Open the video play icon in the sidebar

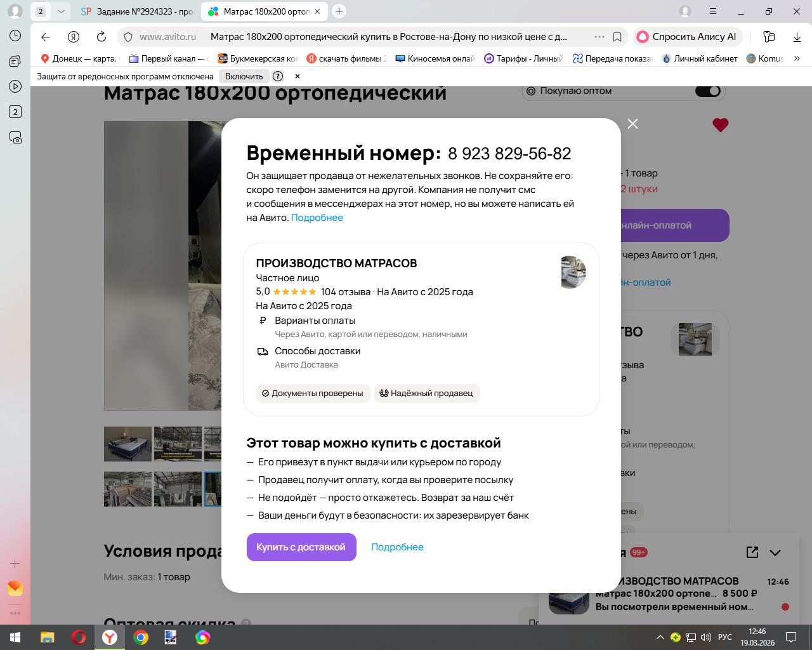click(15, 86)
